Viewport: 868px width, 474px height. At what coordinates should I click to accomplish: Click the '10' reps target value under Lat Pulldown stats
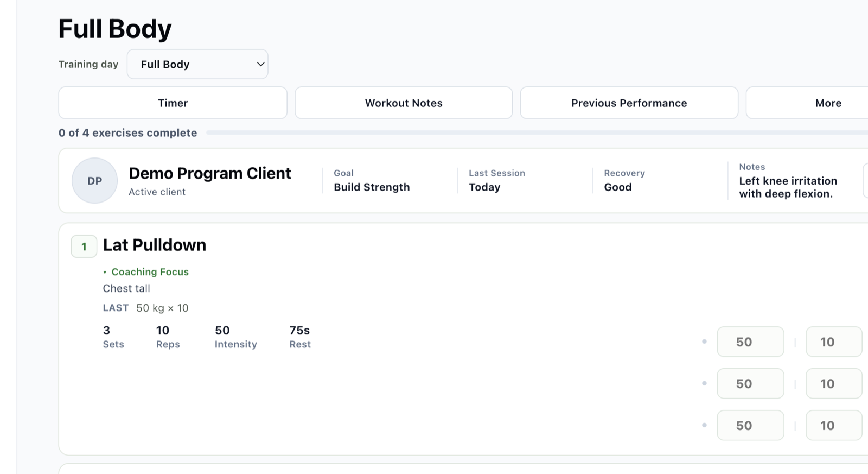point(163,330)
